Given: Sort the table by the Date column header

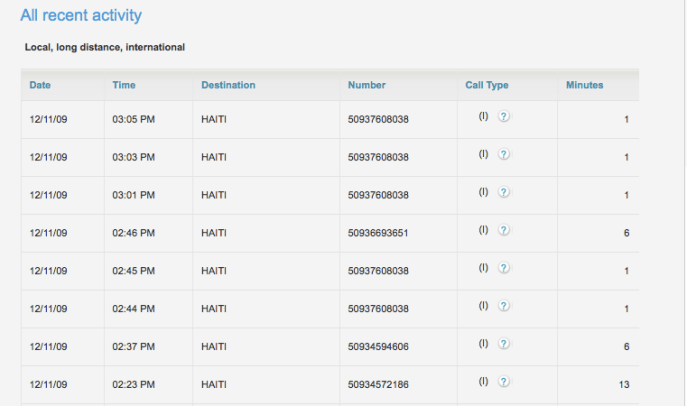Looking at the screenshot, I should tap(40, 85).
